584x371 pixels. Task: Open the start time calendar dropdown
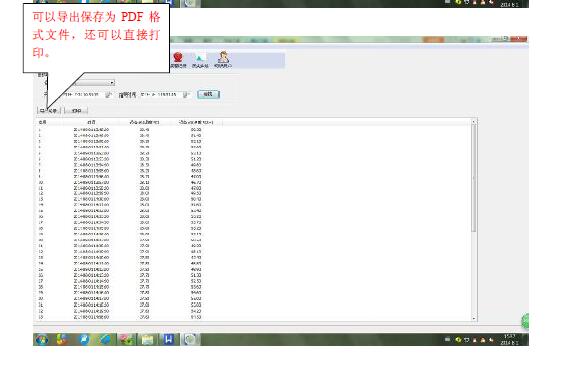tap(108, 95)
